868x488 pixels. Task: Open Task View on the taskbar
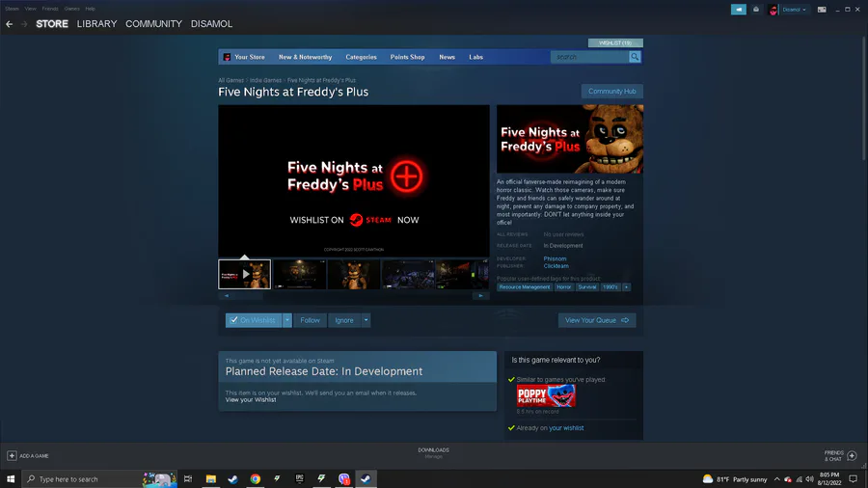(188, 479)
